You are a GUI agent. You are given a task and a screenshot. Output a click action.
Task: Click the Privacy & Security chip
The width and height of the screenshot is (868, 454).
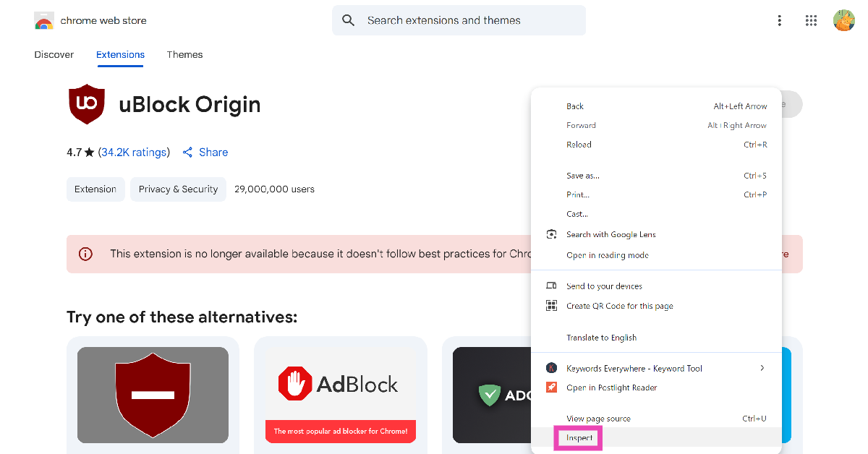(178, 189)
